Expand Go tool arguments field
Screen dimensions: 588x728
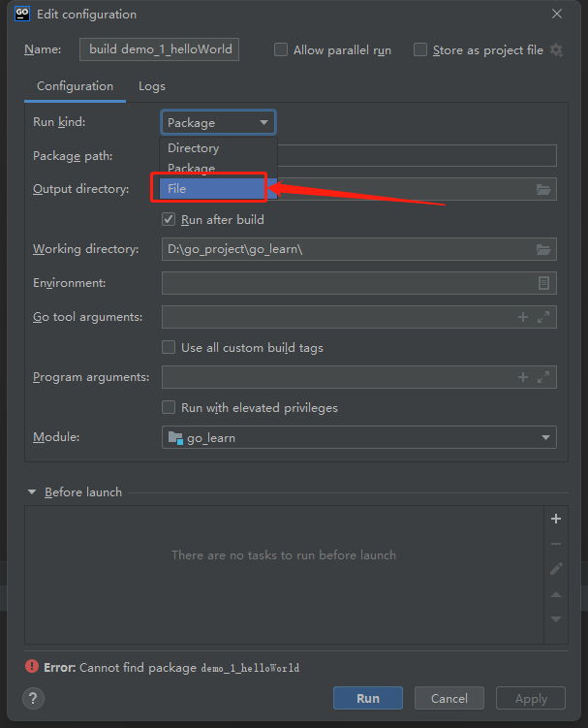(x=543, y=317)
